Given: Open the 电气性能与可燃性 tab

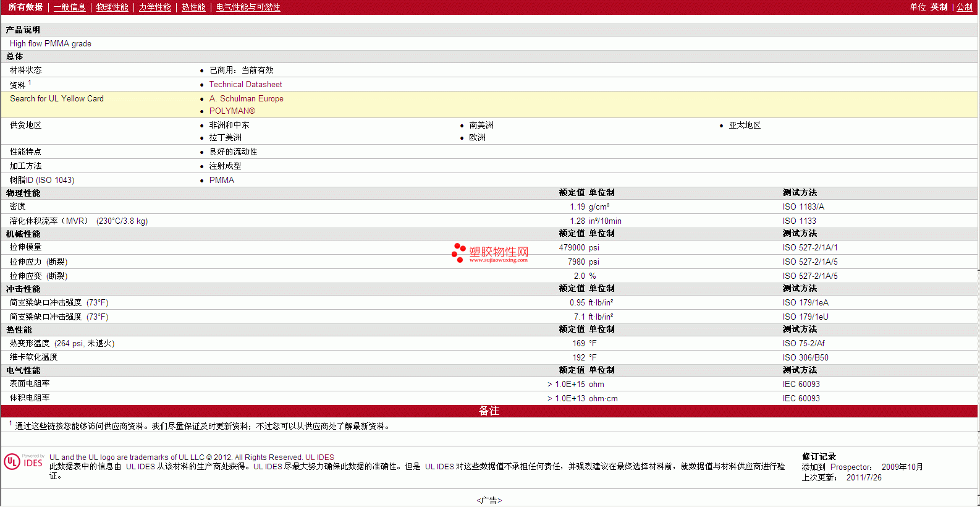Looking at the screenshot, I should (x=248, y=7).
